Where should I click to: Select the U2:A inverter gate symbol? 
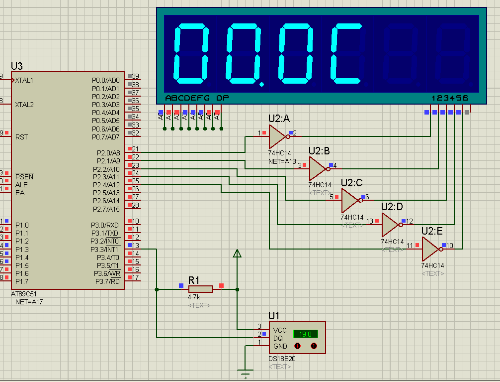click(x=279, y=137)
